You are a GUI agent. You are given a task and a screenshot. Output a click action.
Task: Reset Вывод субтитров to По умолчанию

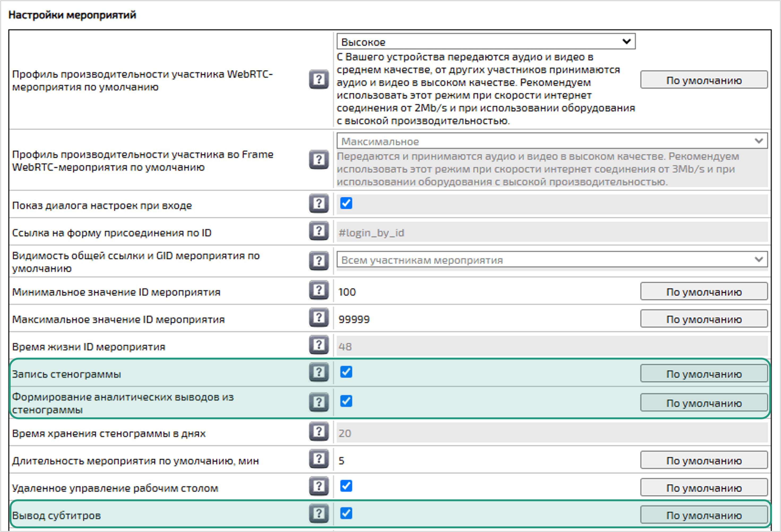click(704, 515)
